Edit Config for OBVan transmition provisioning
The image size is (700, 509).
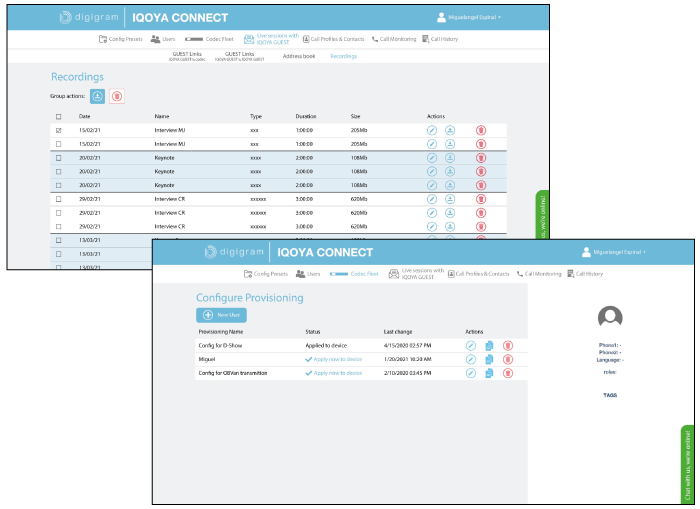pos(471,373)
